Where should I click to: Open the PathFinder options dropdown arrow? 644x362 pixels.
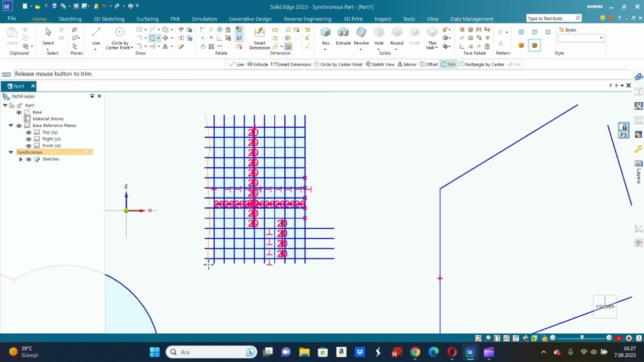pyautogui.click(x=92, y=96)
